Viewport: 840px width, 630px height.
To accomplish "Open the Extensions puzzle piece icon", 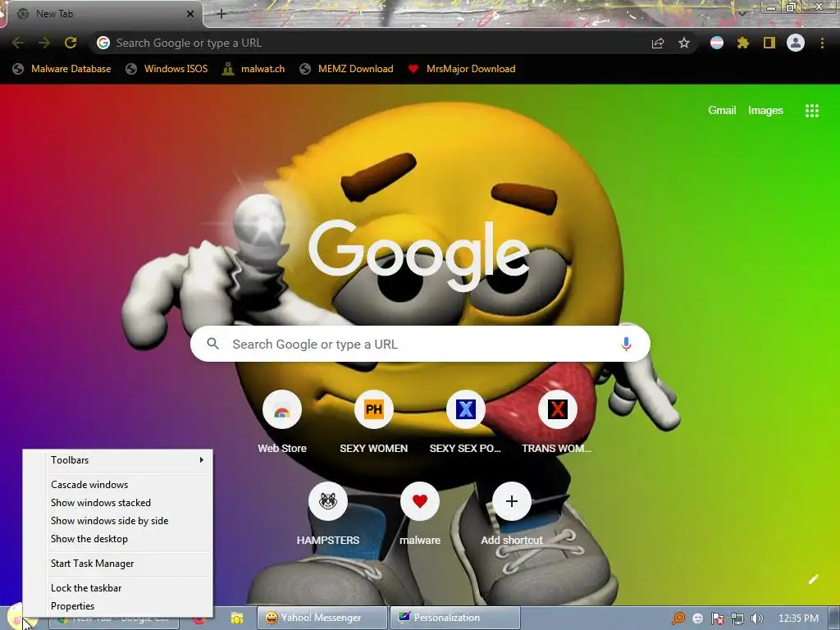I will pos(743,43).
